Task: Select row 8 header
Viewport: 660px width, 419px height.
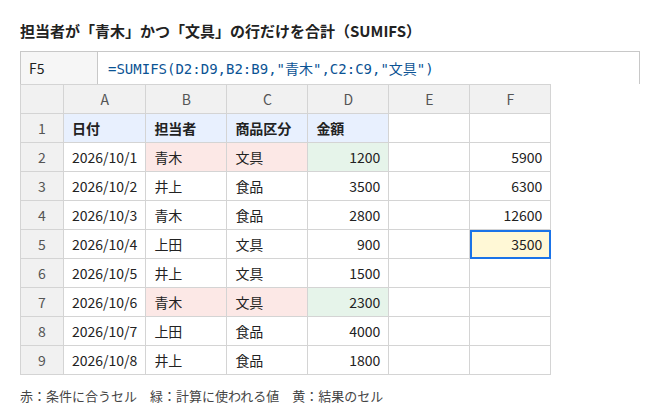Action: (x=42, y=332)
